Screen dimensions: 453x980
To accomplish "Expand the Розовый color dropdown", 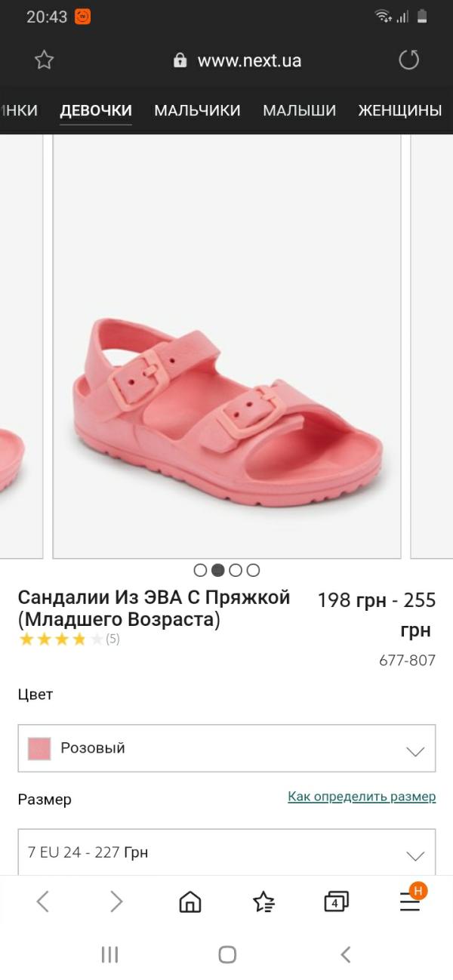I will click(x=226, y=748).
